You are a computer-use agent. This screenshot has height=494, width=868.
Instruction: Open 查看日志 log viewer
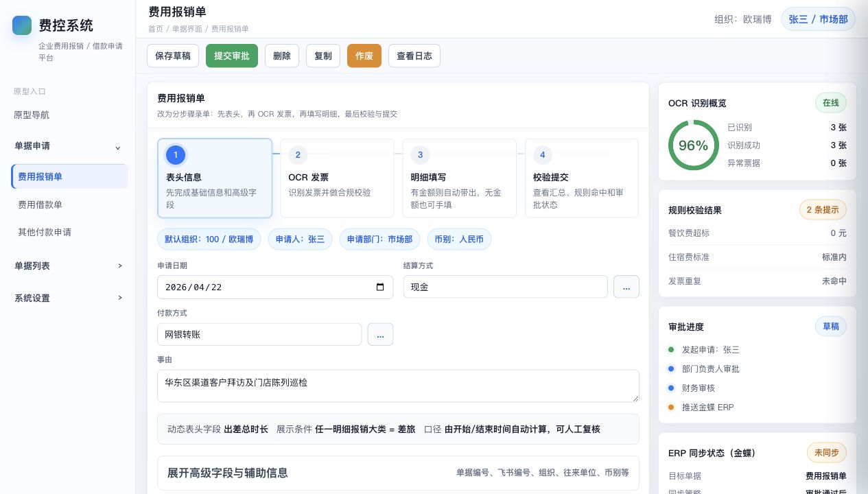[x=414, y=56]
